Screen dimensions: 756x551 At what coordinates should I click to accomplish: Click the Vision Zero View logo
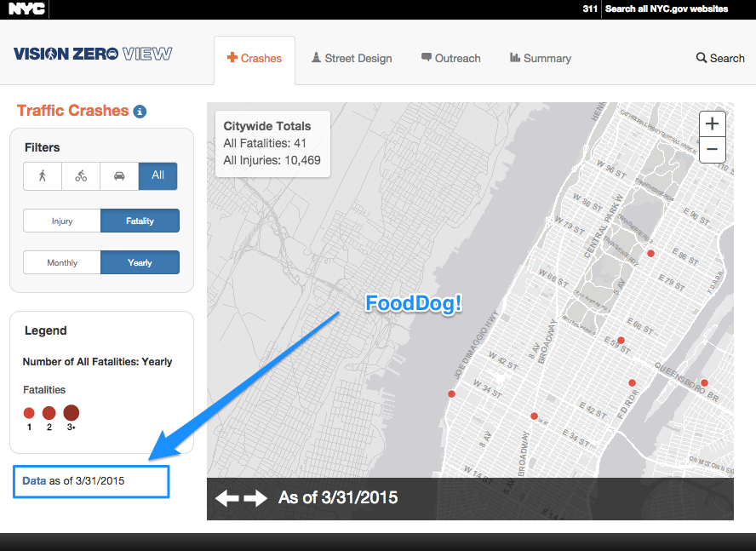(93, 54)
